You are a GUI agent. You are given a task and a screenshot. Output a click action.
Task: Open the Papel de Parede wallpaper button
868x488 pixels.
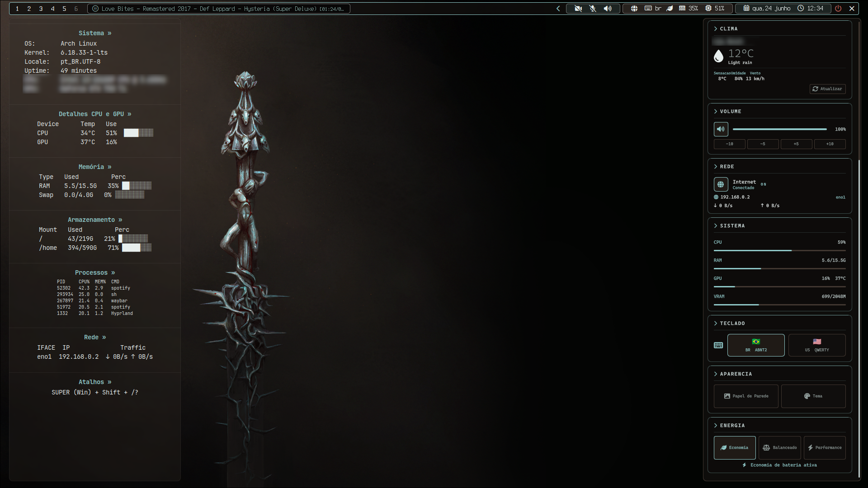click(x=746, y=396)
